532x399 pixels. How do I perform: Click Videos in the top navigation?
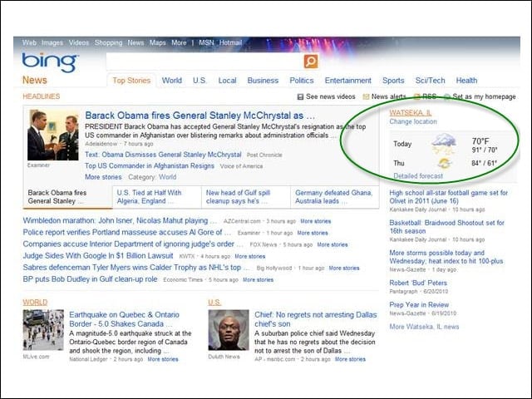79,42
